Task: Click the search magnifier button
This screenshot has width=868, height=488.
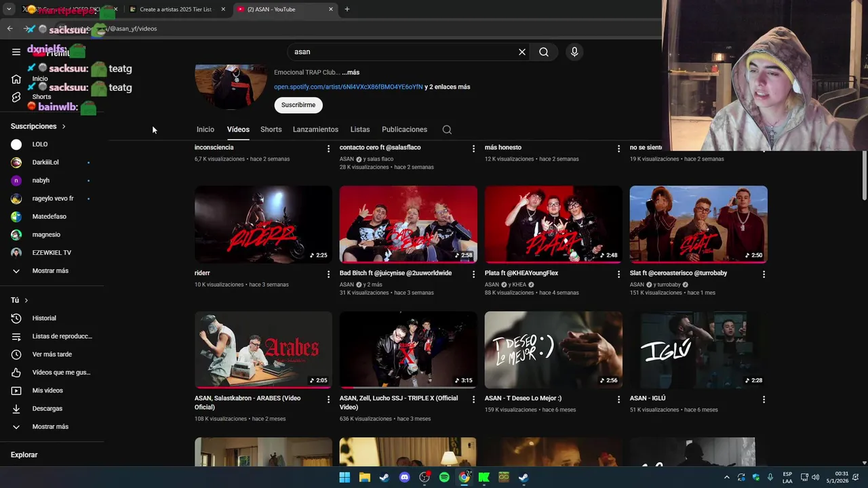Action: click(x=544, y=52)
